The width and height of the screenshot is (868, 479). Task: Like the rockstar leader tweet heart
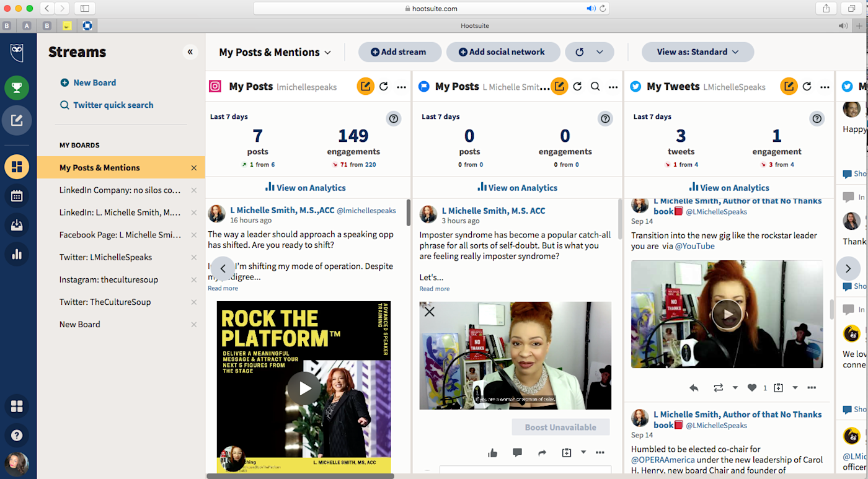tap(752, 388)
